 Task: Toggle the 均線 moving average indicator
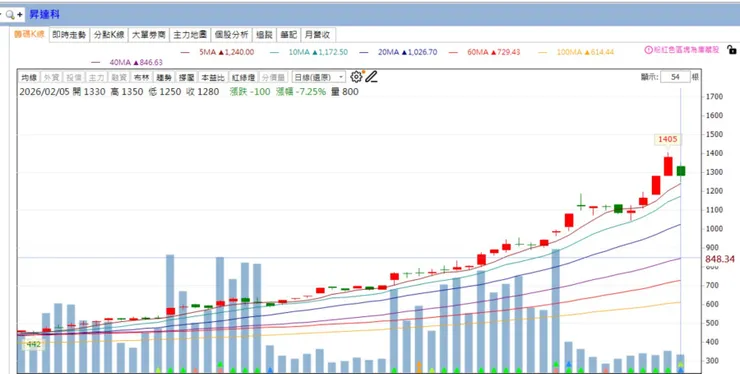click(x=29, y=77)
